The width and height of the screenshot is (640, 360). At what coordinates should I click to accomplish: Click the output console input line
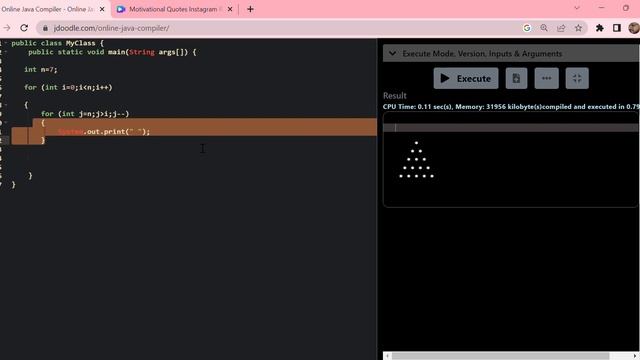511,128
